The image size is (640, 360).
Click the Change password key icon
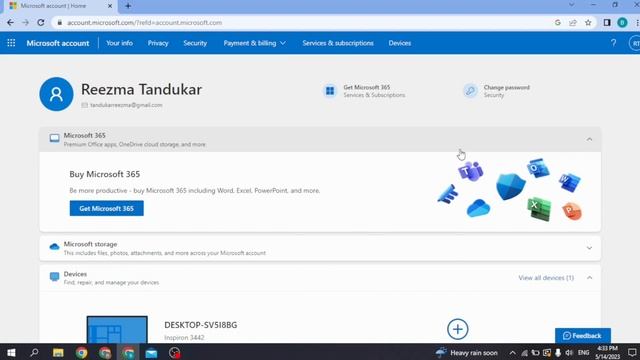(x=470, y=91)
